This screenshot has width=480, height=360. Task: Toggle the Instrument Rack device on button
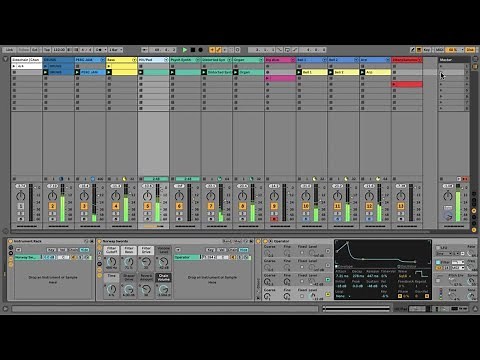pos(10,241)
